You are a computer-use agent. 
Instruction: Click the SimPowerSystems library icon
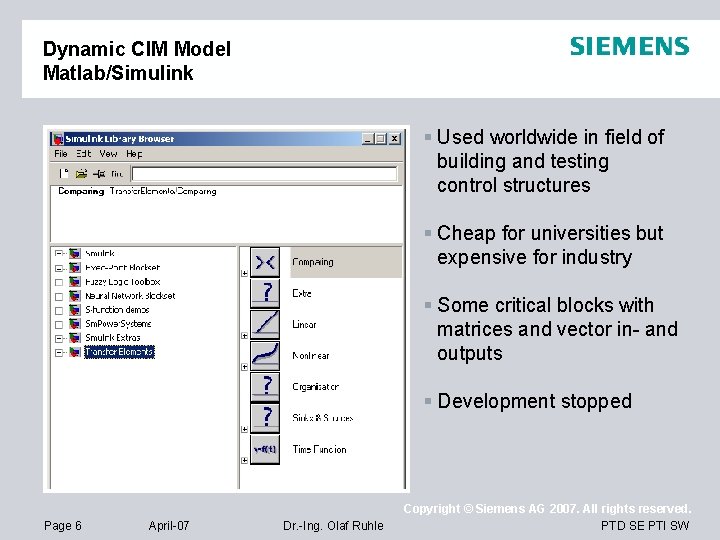point(75,324)
